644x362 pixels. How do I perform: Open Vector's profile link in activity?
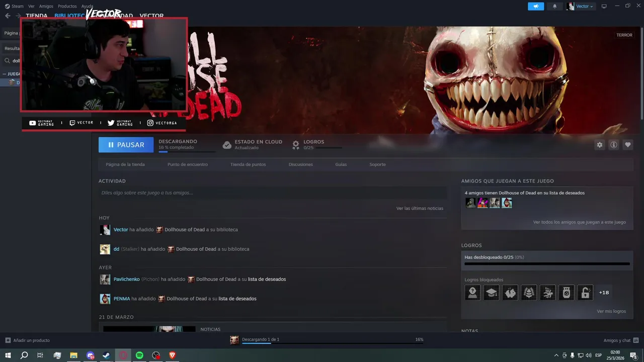click(121, 230)
